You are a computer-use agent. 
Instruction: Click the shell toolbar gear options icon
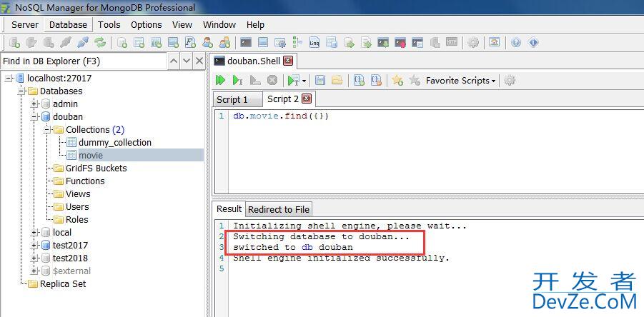coord(510,80)
